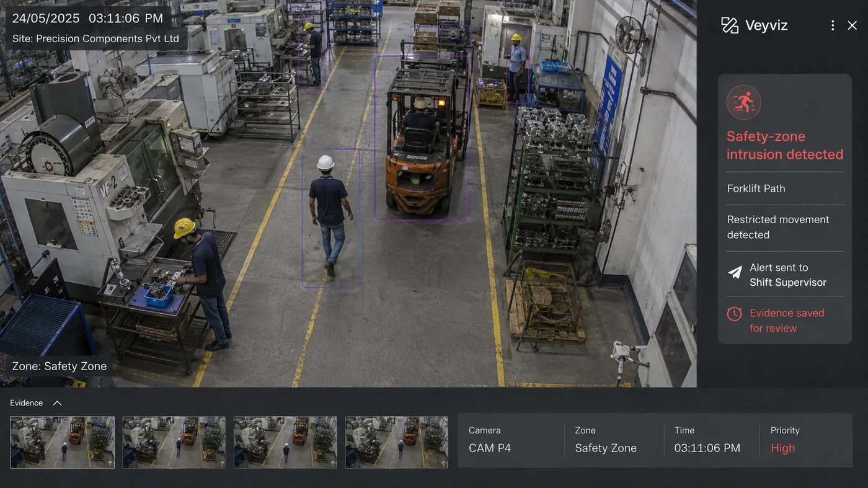Click the red clock evidence-saved icon
Viewport: 868px width, 488px height.
coord(734,314)
